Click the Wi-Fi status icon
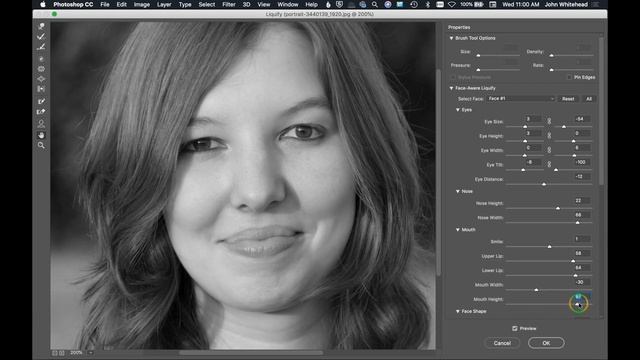Image resolution: width=640 pixels, height=360 pixels. click(452, 4)
